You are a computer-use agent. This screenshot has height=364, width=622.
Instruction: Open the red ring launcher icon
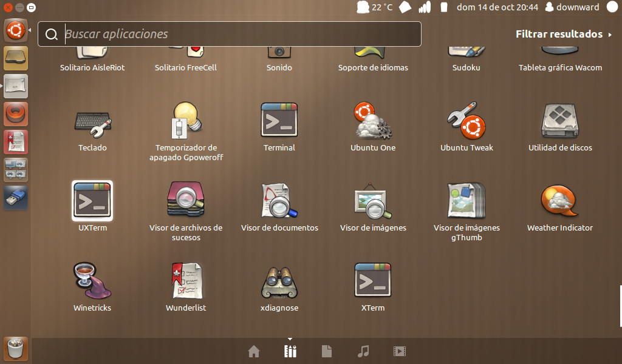tap(16, 114)
